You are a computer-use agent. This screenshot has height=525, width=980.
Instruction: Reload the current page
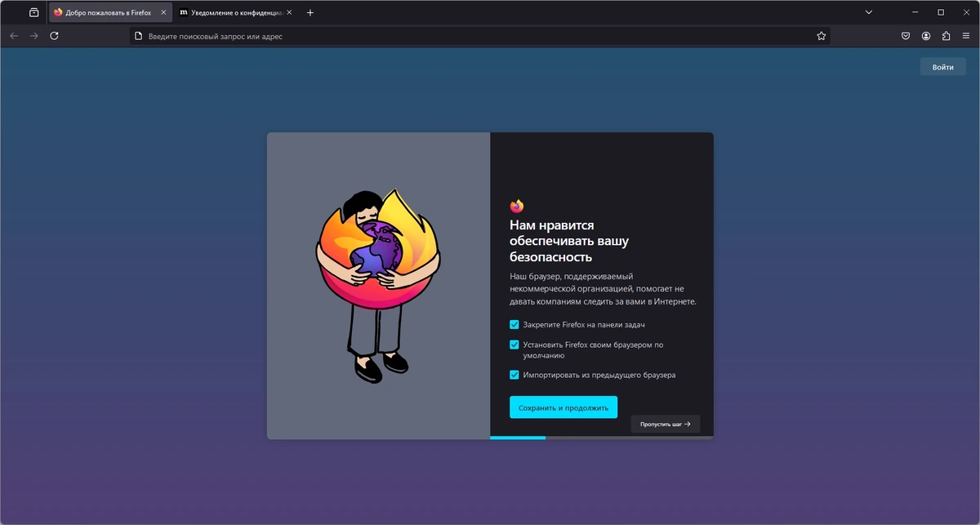54,36
